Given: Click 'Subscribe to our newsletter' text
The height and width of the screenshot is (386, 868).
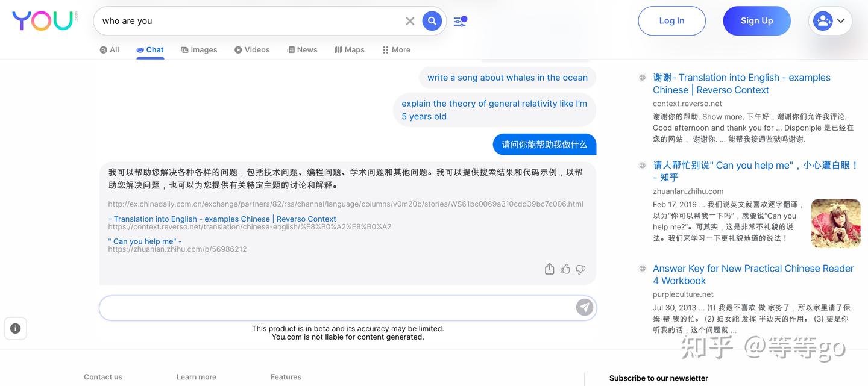Looking at the screenshot, I should (659, 378).
